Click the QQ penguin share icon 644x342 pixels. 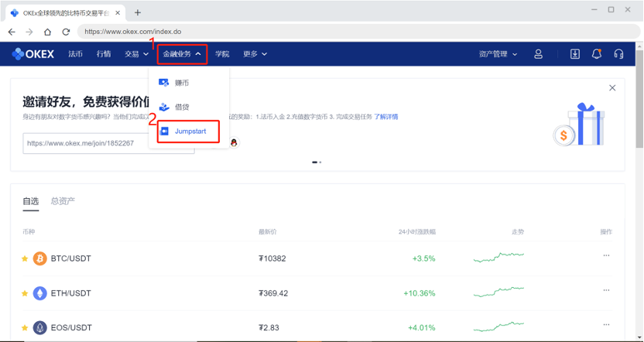(x=234, y=143)
